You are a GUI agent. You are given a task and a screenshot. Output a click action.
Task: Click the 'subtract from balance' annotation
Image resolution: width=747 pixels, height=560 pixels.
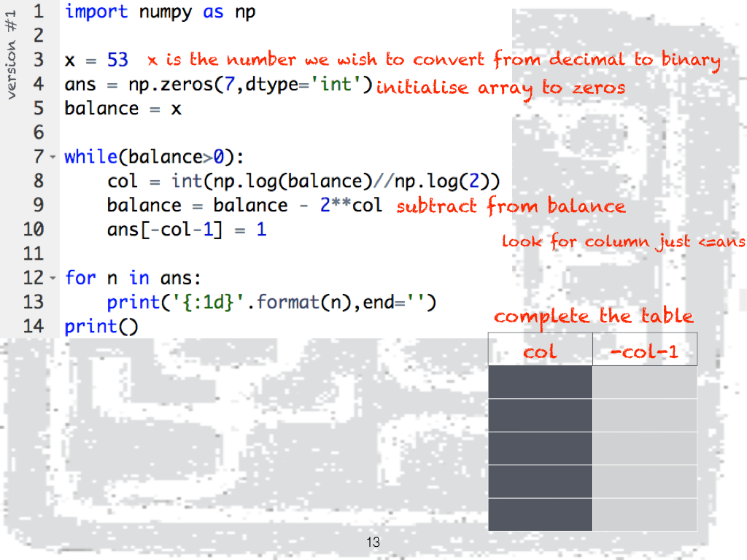tap(511, 206)
